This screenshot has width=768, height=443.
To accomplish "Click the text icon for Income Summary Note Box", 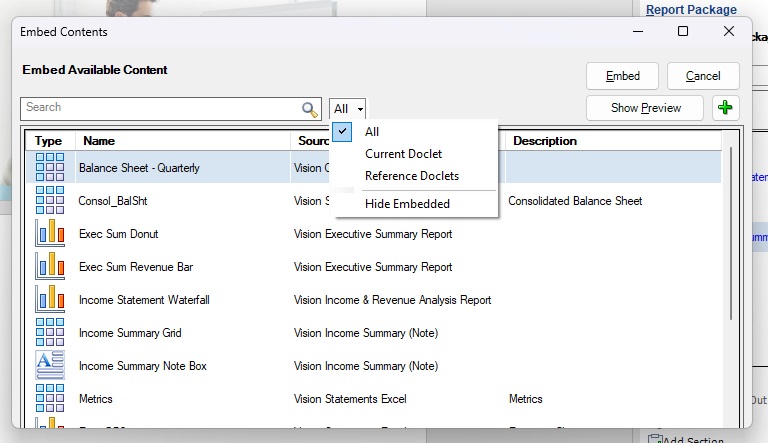I will tap(49, 366).
